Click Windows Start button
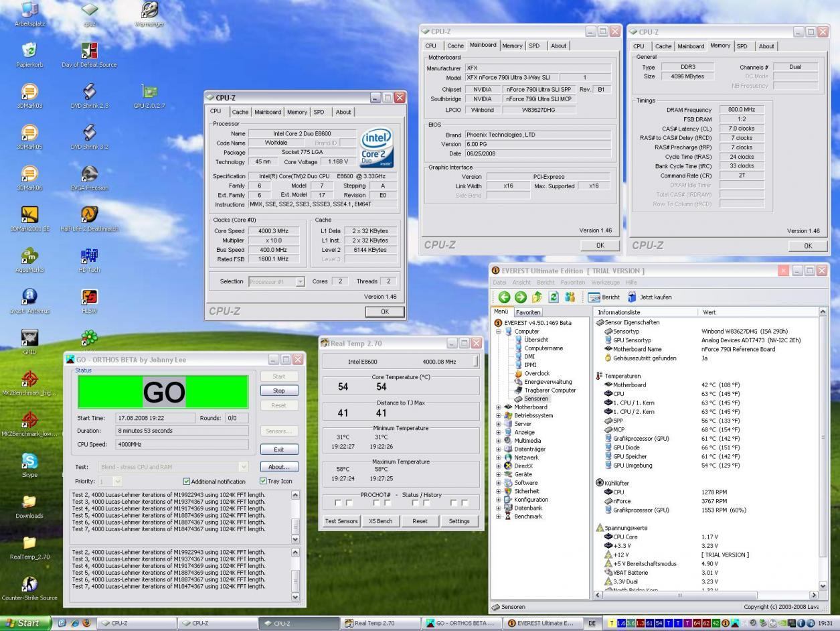This screenshot has width=840, height=631. pos(25,623)
